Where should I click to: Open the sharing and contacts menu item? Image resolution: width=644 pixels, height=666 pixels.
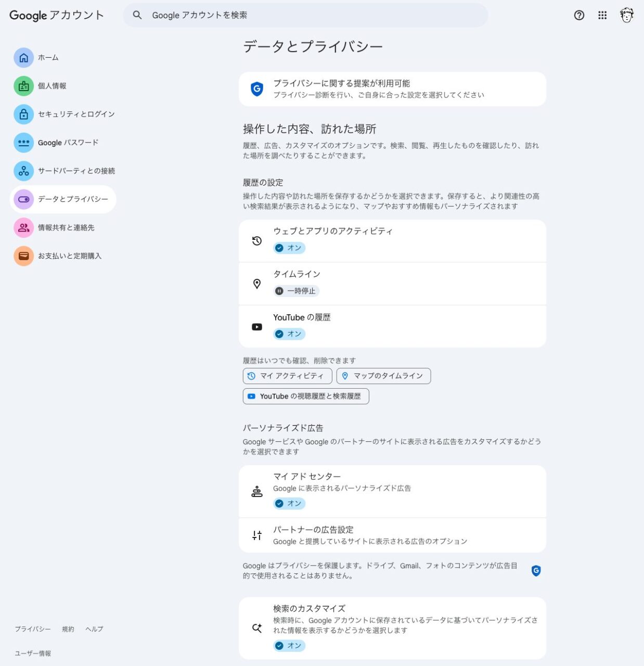66,228
